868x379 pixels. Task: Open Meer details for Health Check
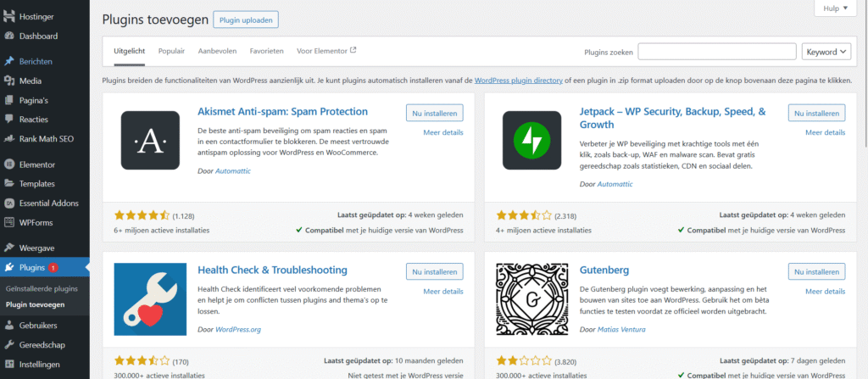(443, 292)
